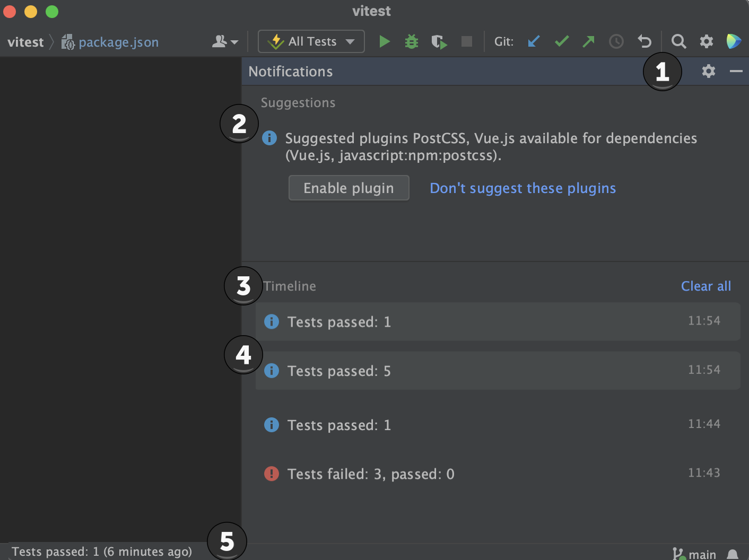Open the All Tests run configuration dropdown
Image resolution: width=749 pixels, height=560 pixels.
pyautogui.click(x=350, y=41)
